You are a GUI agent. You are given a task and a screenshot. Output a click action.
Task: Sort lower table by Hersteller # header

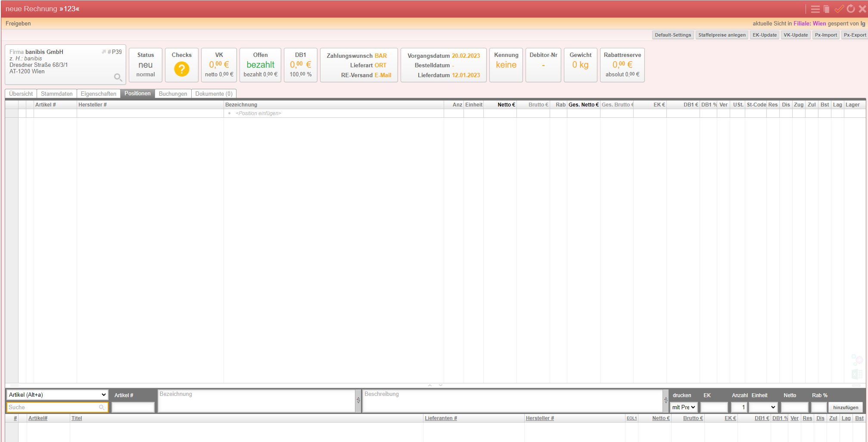tap(540, 418)
